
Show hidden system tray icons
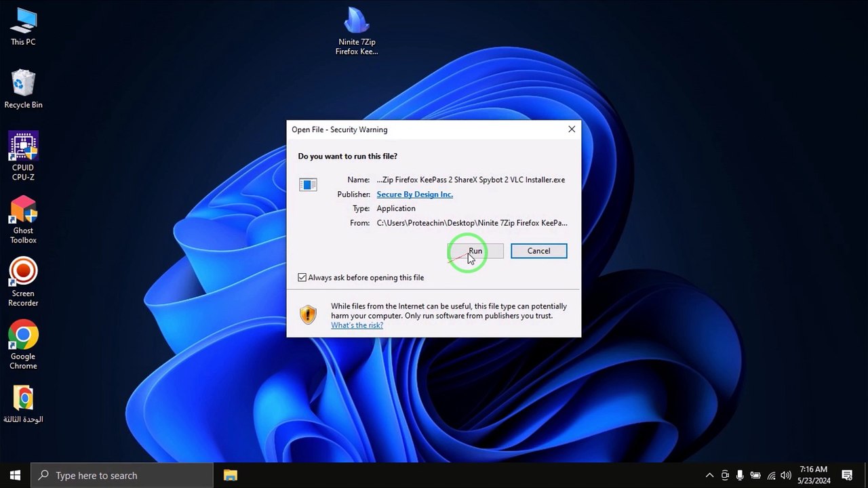(x=709, y=475)
